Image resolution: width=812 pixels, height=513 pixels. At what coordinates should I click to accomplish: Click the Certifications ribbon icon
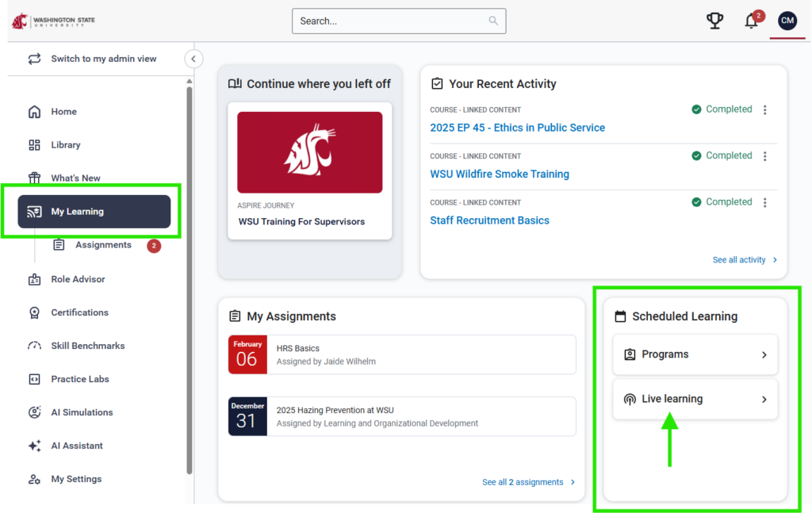pos(34,312)
